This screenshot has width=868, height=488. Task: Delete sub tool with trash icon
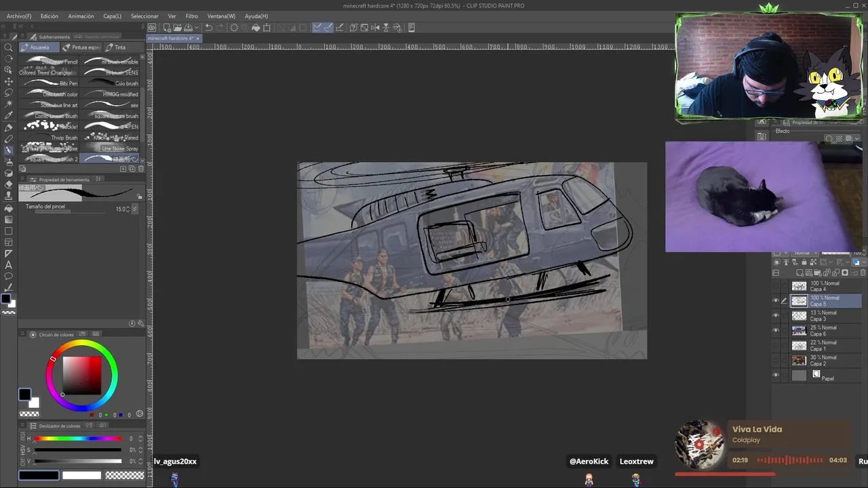pos(140,169)
